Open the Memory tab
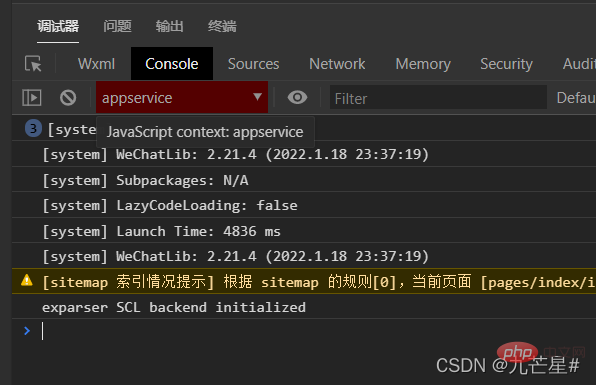The image size is (596, 385). click(x=423, y=64)
